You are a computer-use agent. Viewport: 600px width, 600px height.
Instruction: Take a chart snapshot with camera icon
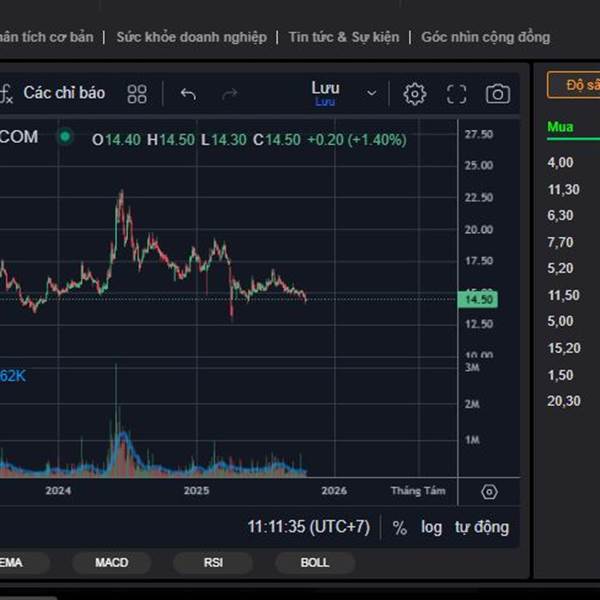coord(498,94)
